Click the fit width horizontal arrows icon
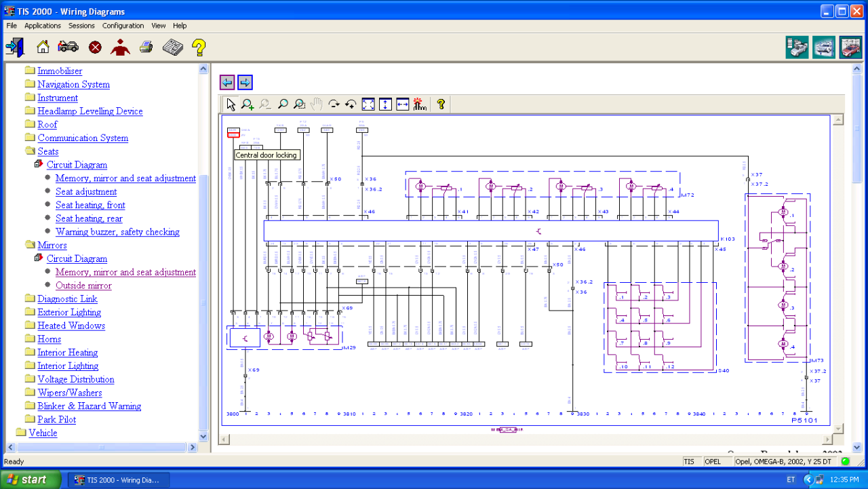This screenshot has height=489, width=868. click(402, 104)
